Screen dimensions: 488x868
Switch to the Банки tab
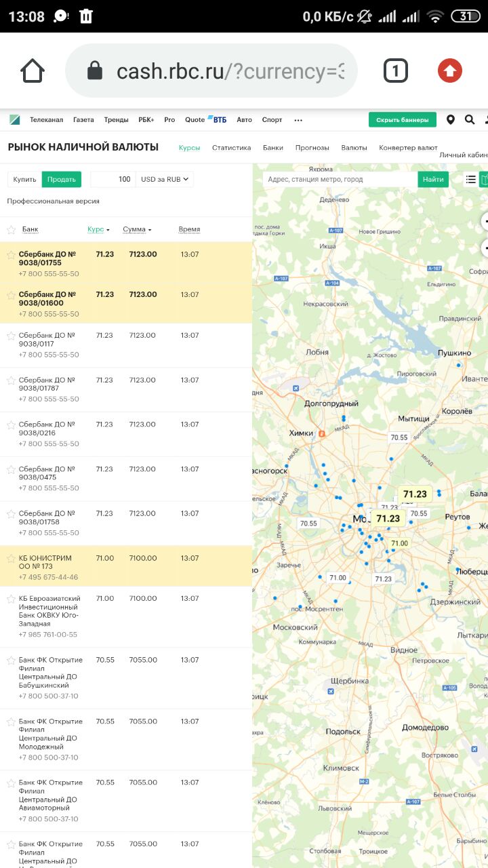[x=273, y=148]
